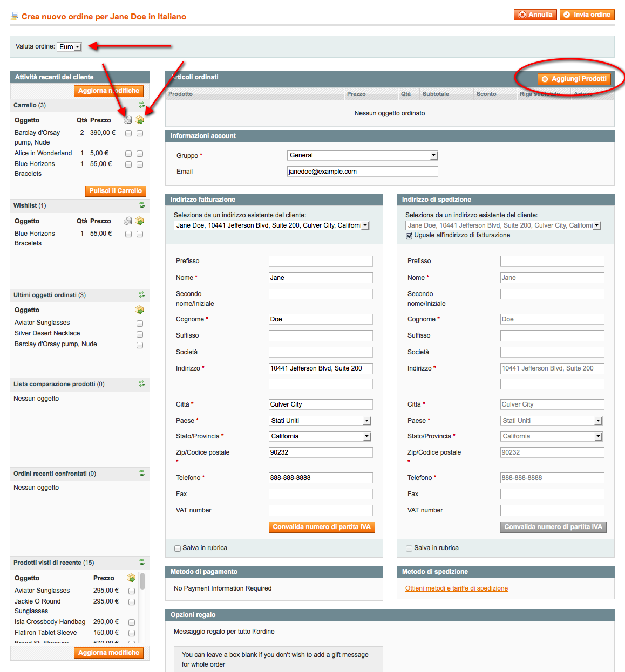Click the Aggiungi Prodotti button
Image resolution: width=625 pixels, height=672 pixels.
pos(574,79)
